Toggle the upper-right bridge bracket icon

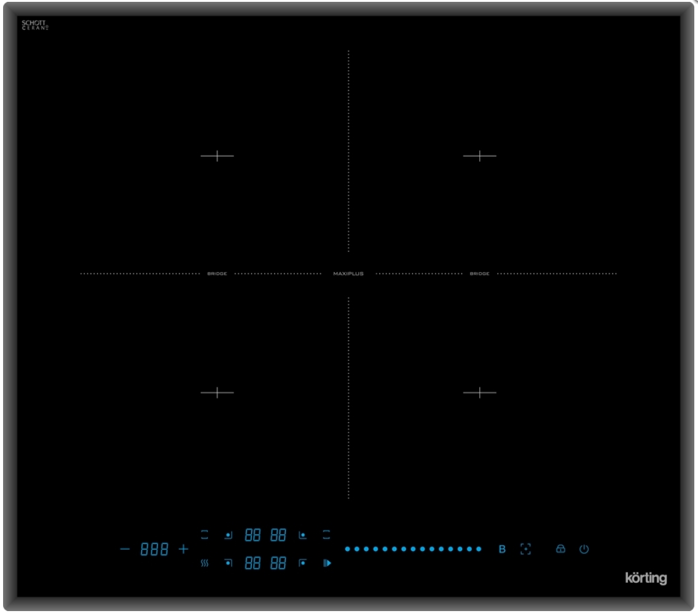point(327,535)
